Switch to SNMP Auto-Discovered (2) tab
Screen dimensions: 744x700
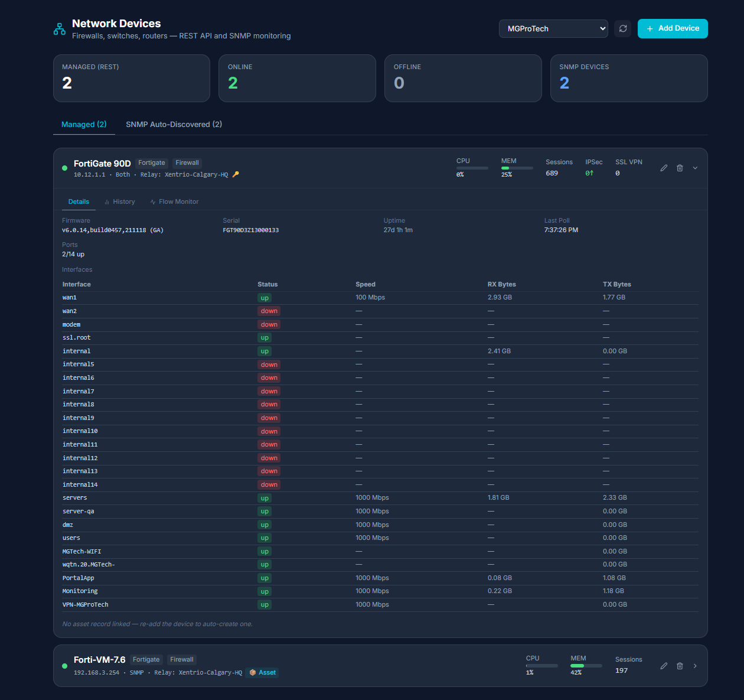tap(174, 125)
